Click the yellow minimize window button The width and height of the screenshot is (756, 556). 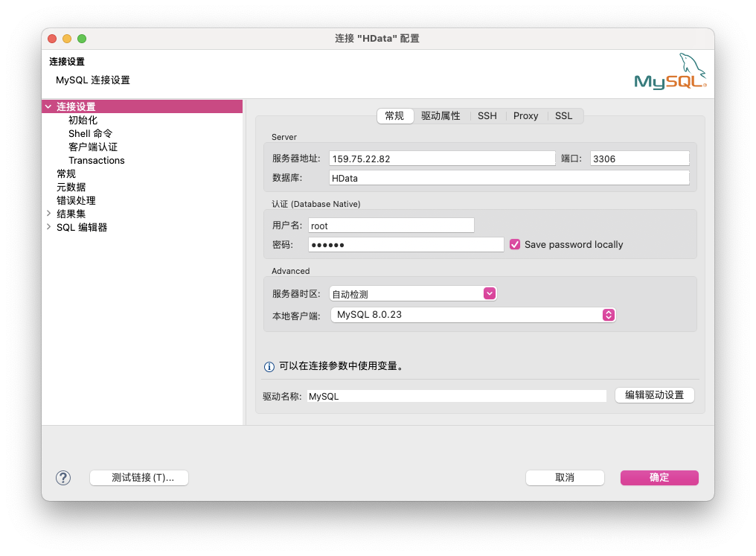pos(67,39)
